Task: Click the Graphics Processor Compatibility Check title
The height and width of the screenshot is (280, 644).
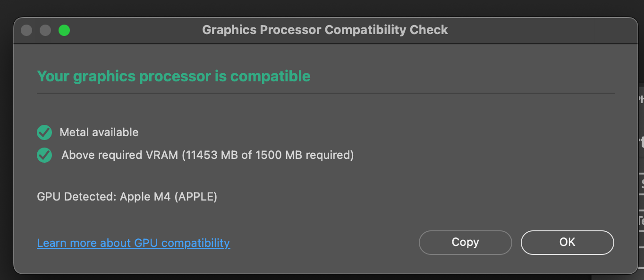Action: [325, 30]
